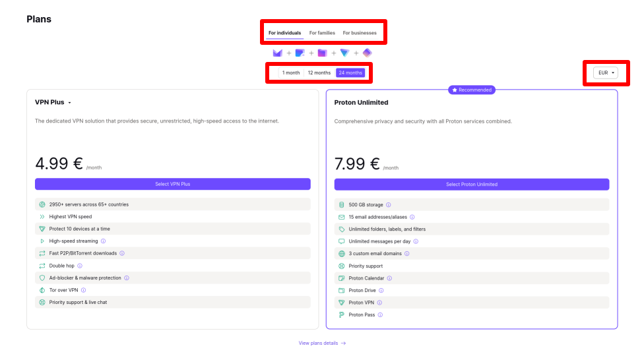
Task: Open the View plans details link
Action: point(322,343)
